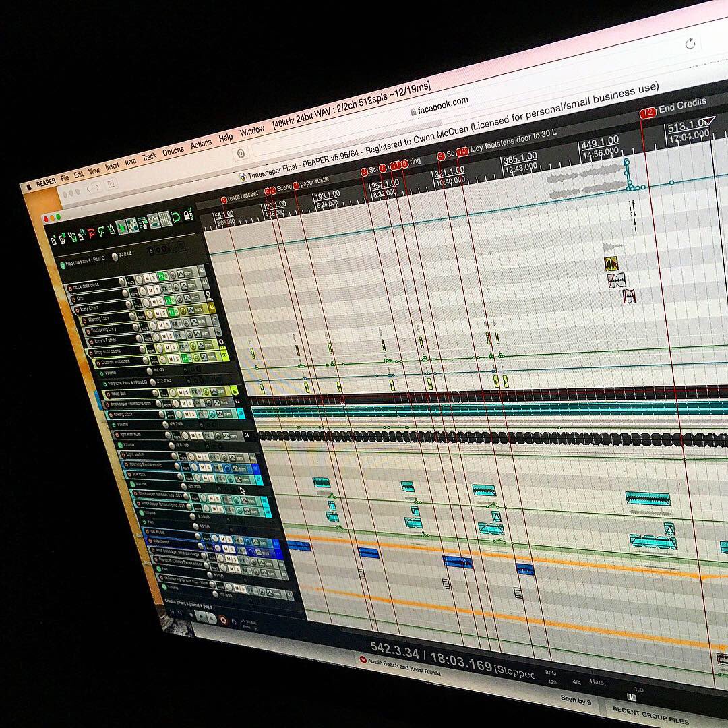Open trim automation menu on Warning Lucy track
Image resolution: width=728 pixels, height=728 pixels.
(198, 309)
